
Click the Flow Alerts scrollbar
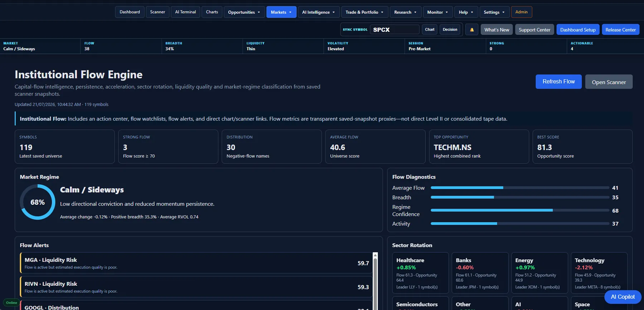tap(375, 285)
